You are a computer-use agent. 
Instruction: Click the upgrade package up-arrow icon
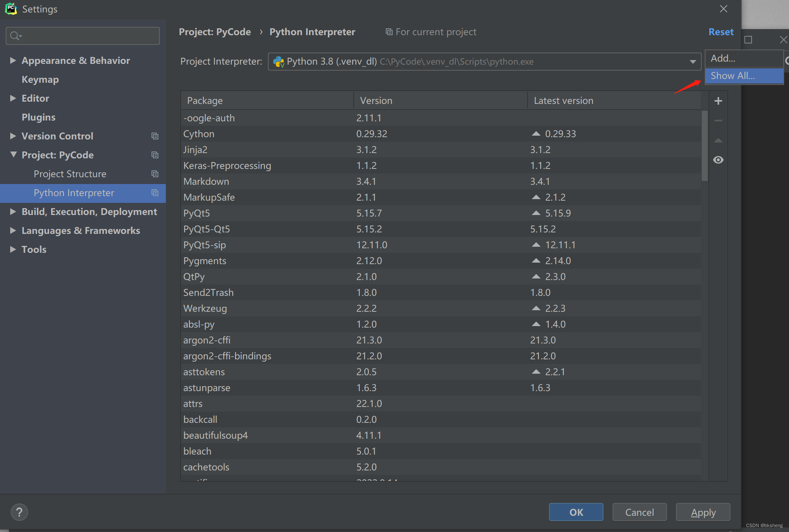(x=718, y=141)
